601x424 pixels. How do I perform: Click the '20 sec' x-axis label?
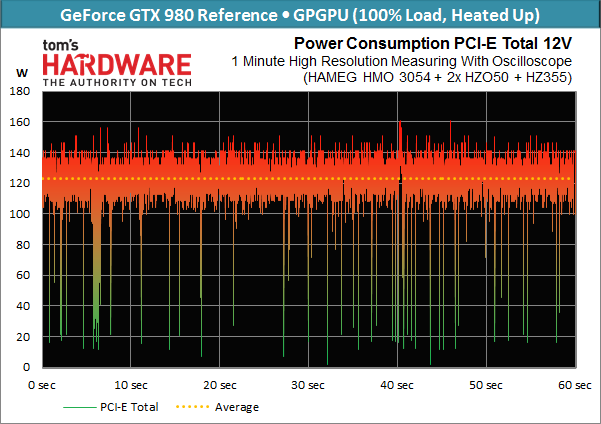pyautogui.click(x=220, y=385)
